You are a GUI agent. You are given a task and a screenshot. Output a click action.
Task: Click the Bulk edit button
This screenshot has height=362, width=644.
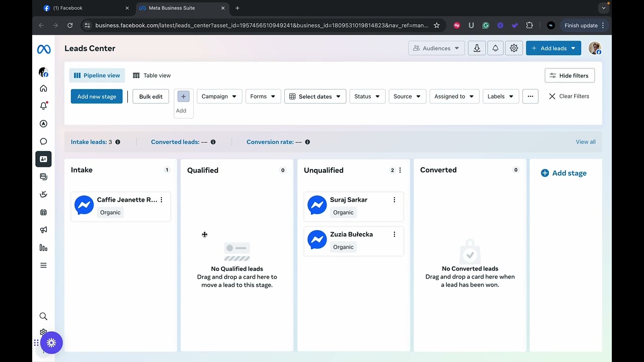[x=151, y=97]
